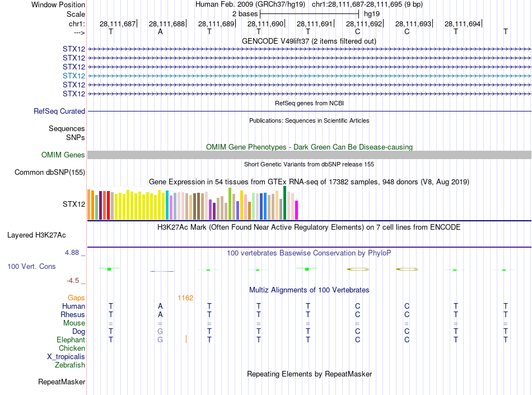532x395 pixels.
Task: Click the gray OMIM Genes item bar
Action: pyautogui.click(x=309, y=155)
